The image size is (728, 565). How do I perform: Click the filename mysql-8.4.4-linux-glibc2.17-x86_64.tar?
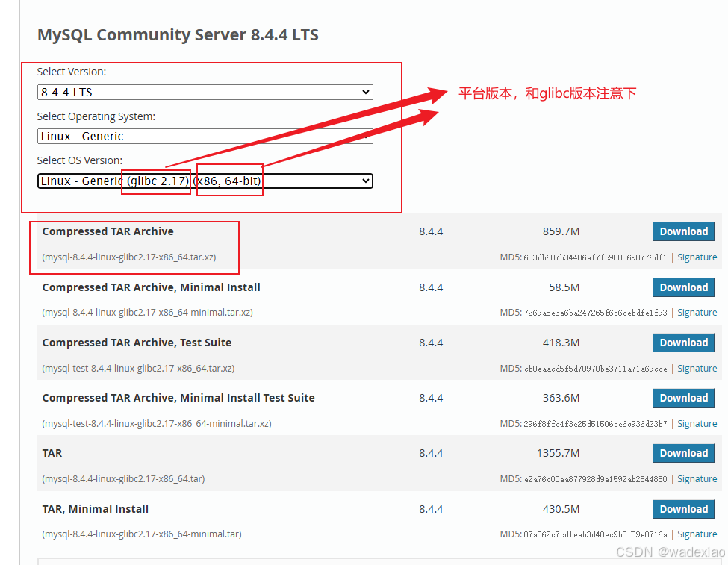pyautogui.click(x=123, y=478)
